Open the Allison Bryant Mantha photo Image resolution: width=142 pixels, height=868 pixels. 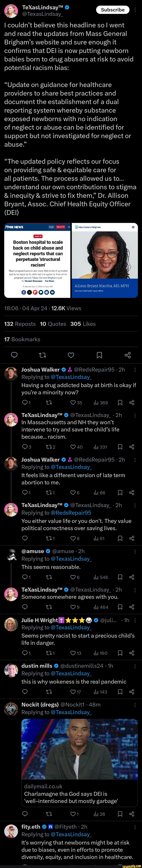[105, 260]
